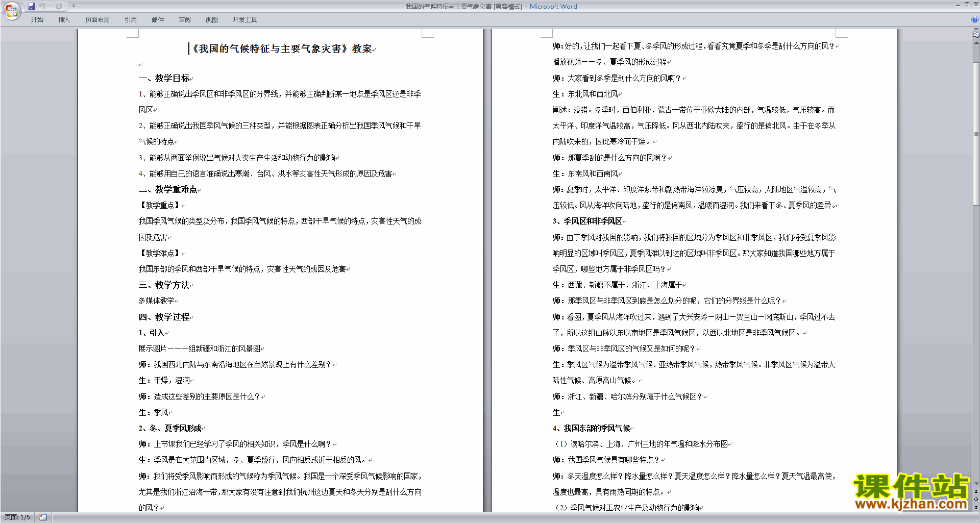
Task: Click the line 多媒体教学
Action: (157, 301)
